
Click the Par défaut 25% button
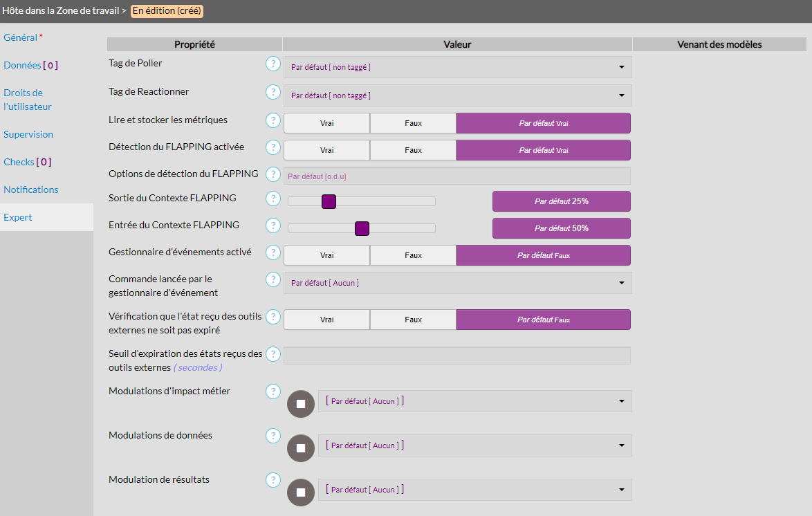point(561,201)
